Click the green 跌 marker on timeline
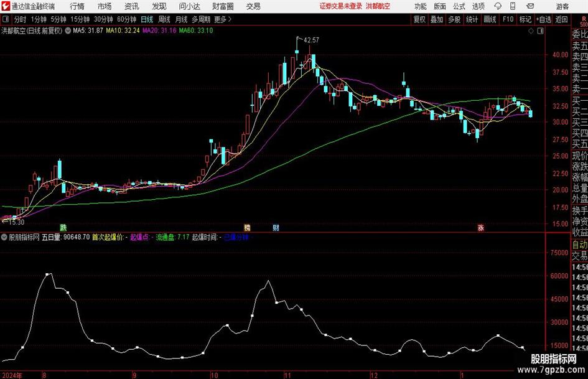The image size is (588, 379). tap(63, 227)
